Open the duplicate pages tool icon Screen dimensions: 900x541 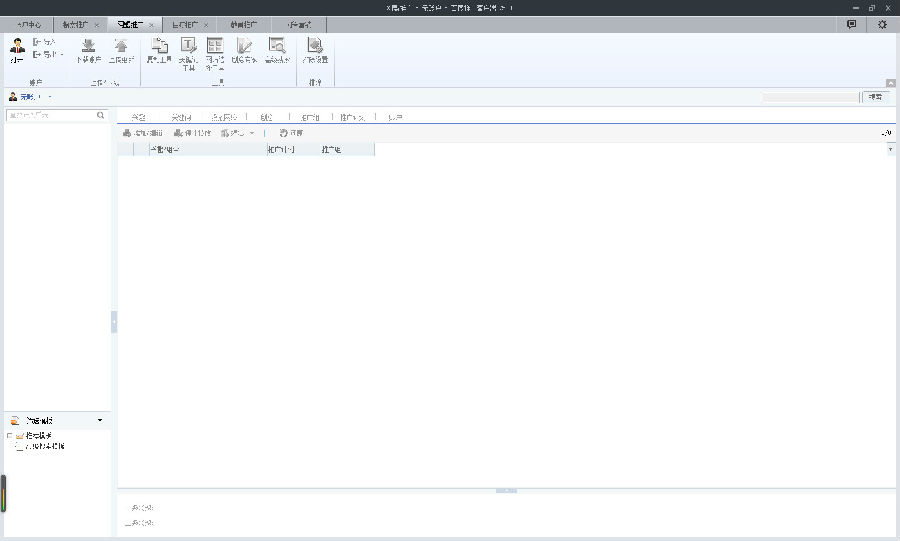pyautogui.click(x=160, y=45)
